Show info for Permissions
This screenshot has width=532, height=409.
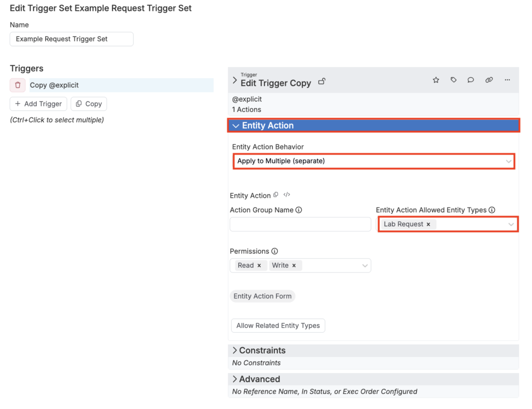pyautogui.click(x=274, y=251)
